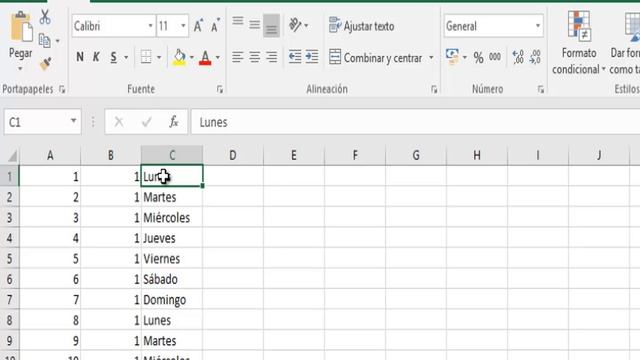Open Fuente dialog launcher
The width and height of the screenshot is (640, 360).
point(220,89)
